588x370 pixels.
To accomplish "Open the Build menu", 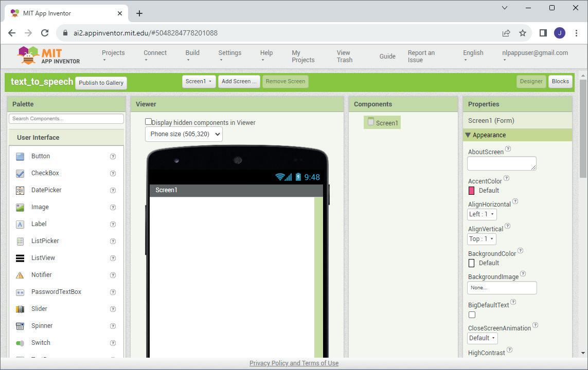I will coord(192,56).
